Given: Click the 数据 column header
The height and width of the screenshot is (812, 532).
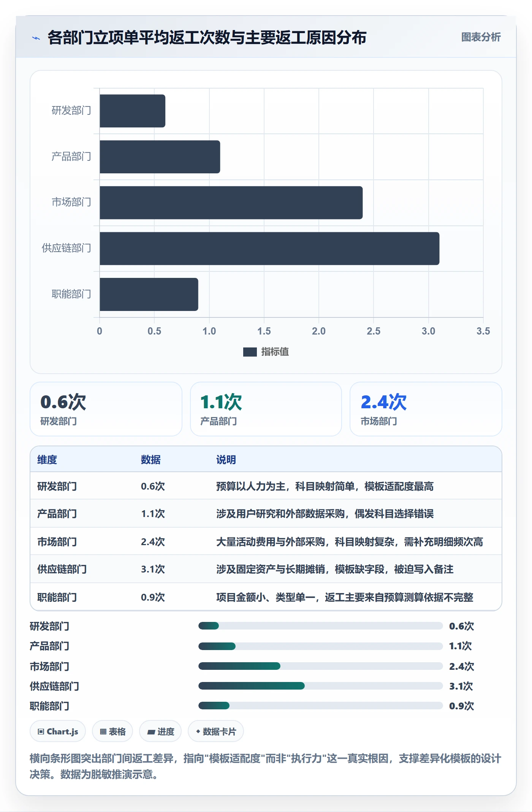Looking at the screenshot, I should click(x=151, y=460).
